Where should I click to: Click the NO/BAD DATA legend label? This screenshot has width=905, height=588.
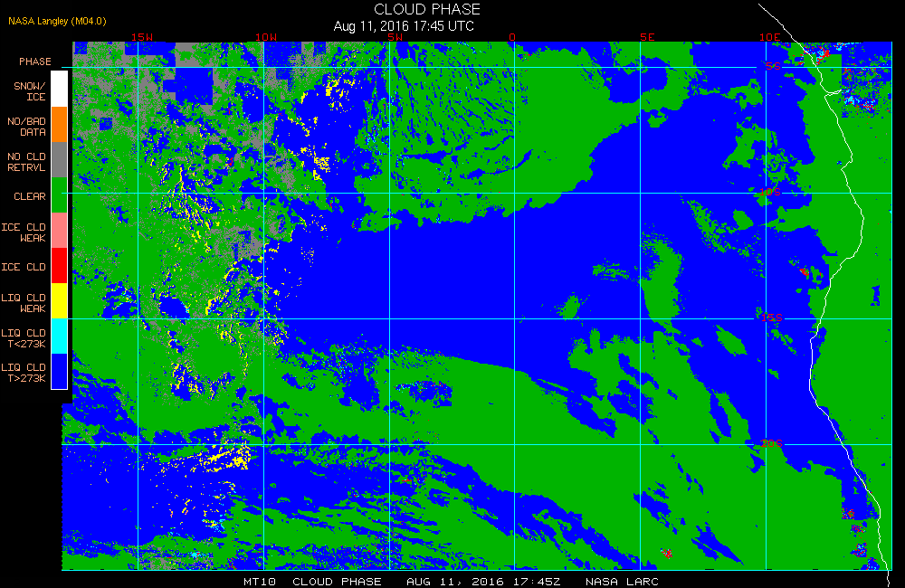[26, 127]
